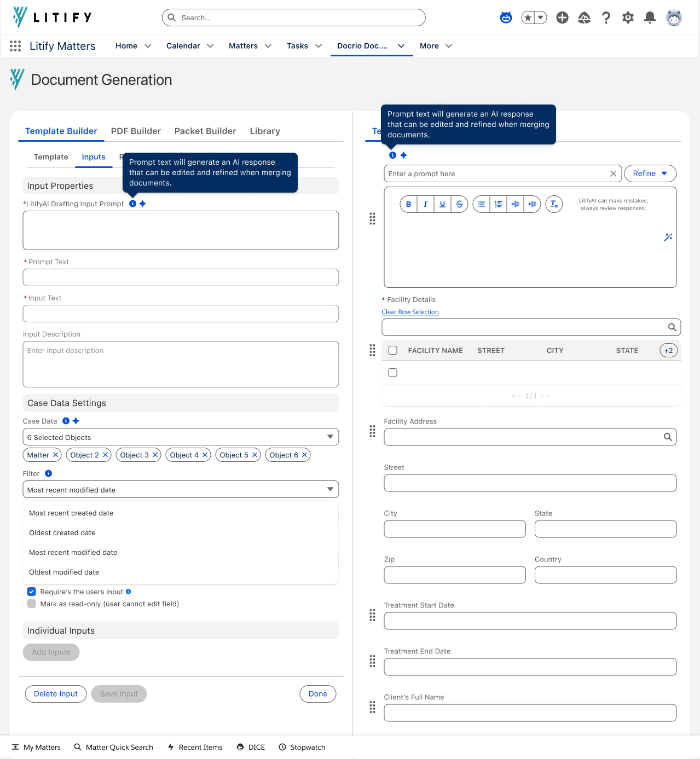Click the Input Description text area
This screenshot has width=700, height=759.
point(181,364)
